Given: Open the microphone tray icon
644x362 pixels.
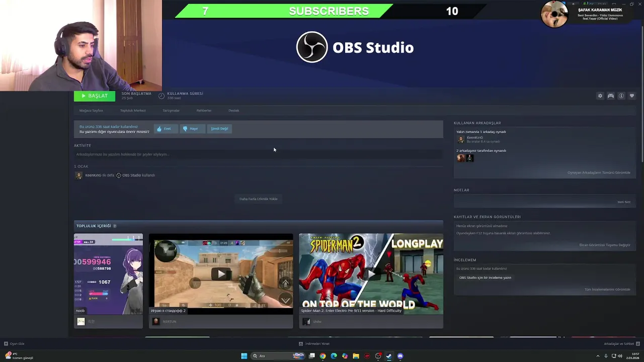Looking at the screenshot, I should click(x=606, y=356).
